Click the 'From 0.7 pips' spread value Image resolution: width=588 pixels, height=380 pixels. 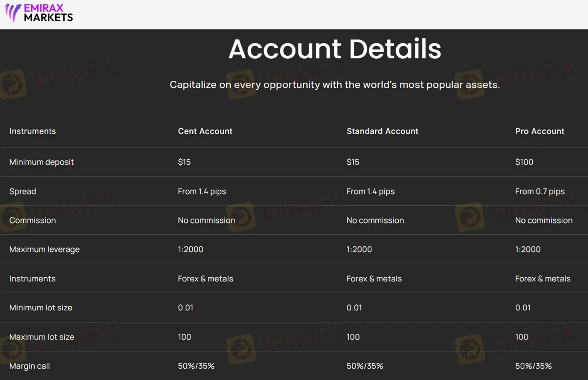coord(540,192)
